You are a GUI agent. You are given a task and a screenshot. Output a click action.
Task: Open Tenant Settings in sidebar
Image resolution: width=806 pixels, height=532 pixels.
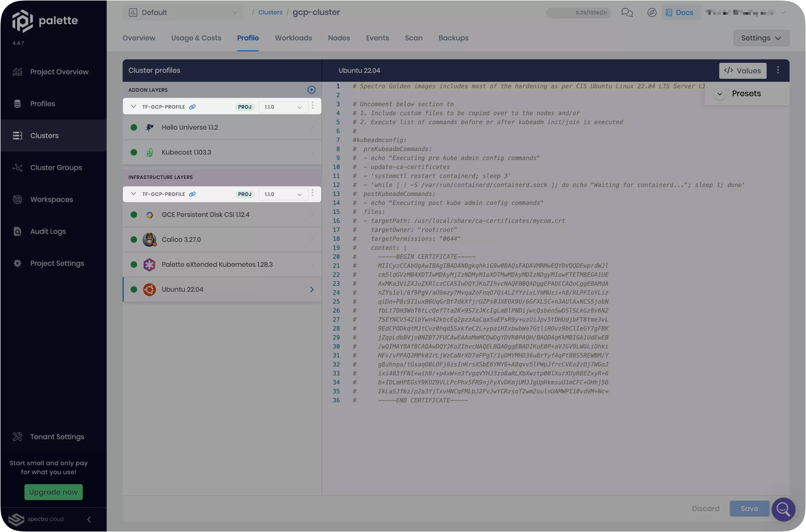pyautogui.click(x=53, y=436)
